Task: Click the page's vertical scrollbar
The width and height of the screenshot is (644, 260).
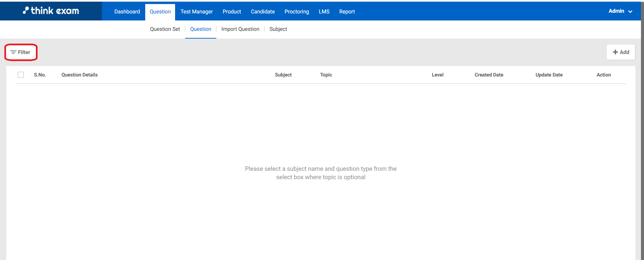Action: [x=642, y=134]
